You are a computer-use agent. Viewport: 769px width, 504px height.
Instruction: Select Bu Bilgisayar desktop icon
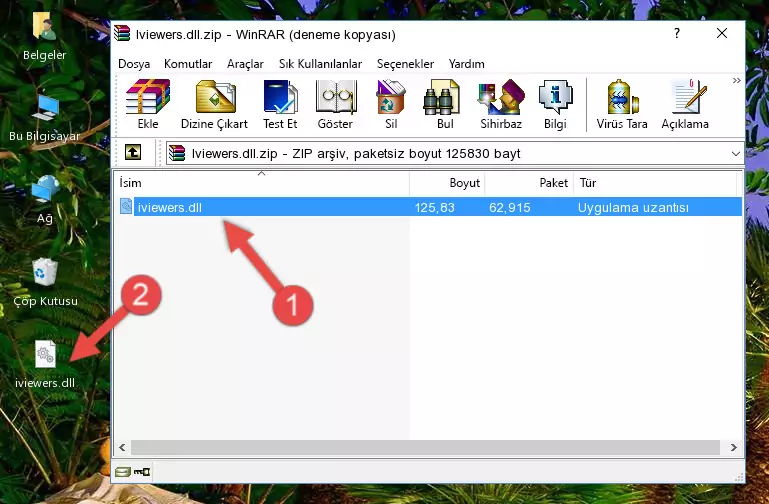point(45,118)
